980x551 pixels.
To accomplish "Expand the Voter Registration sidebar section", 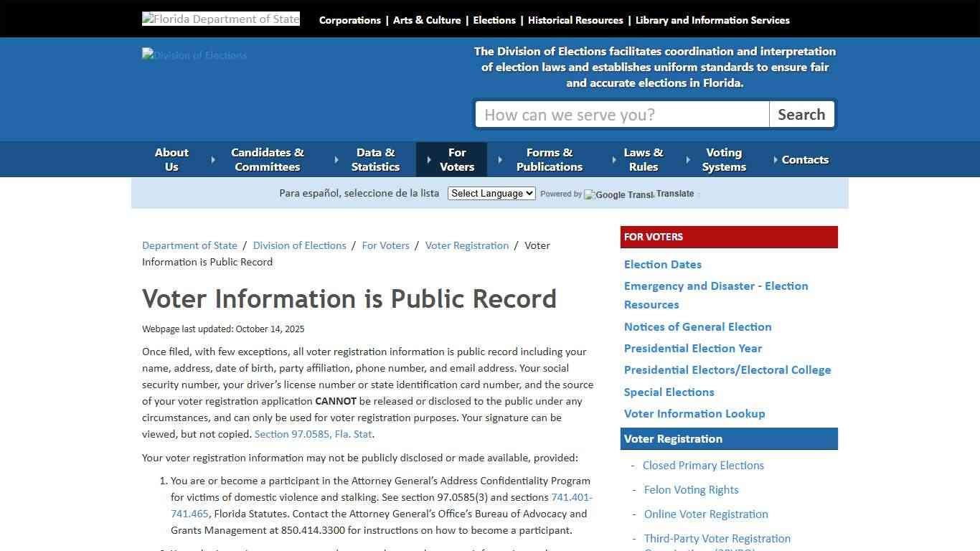I will (729, 438).
